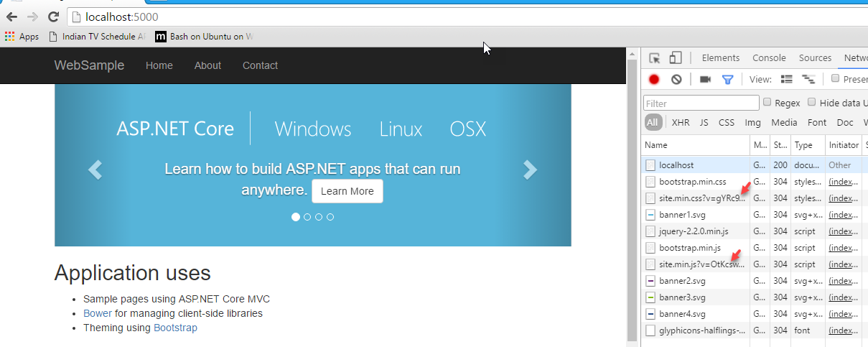Filter requests by CSS type
This screenshot has width=868, height=347.
click(727, 123)
